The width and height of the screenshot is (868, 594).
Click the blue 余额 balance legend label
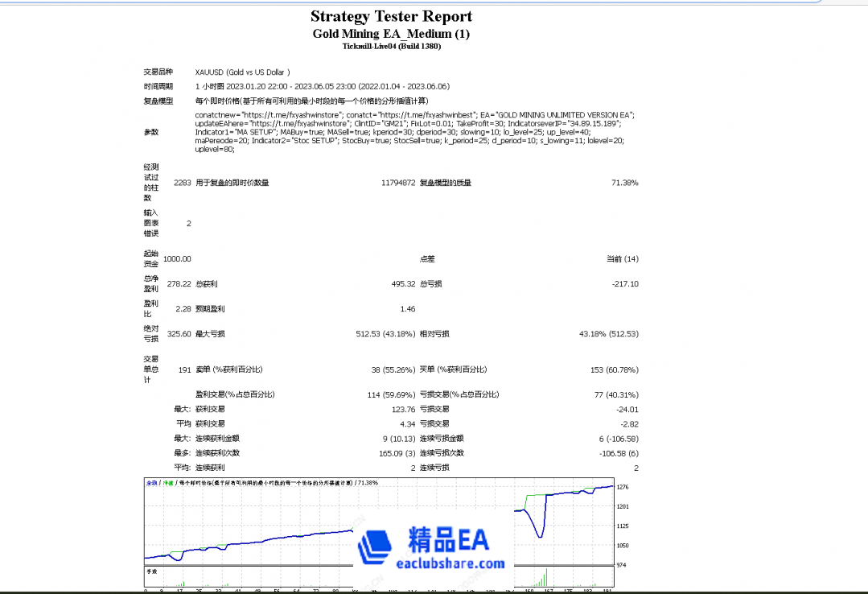[151, 483]
